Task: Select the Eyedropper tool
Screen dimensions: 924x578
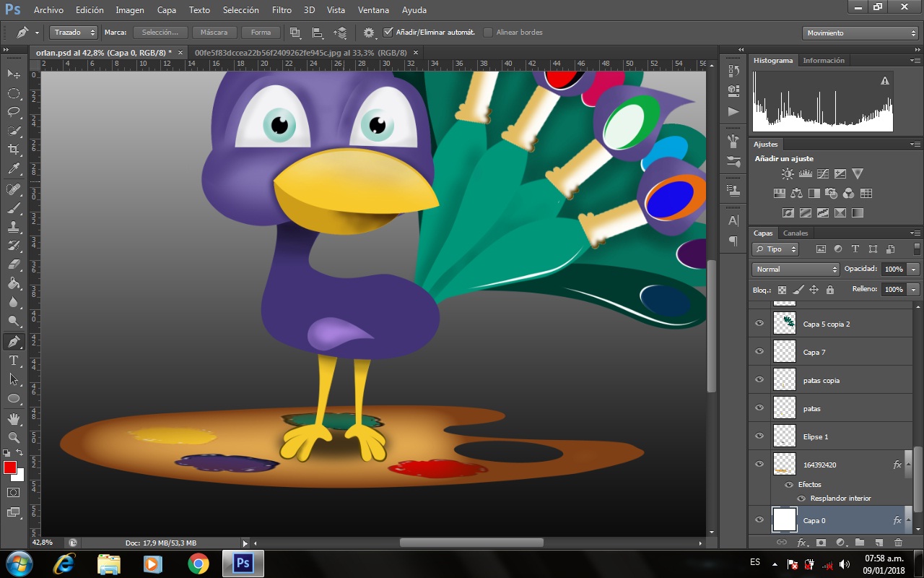Action: (x=14, y=169)
